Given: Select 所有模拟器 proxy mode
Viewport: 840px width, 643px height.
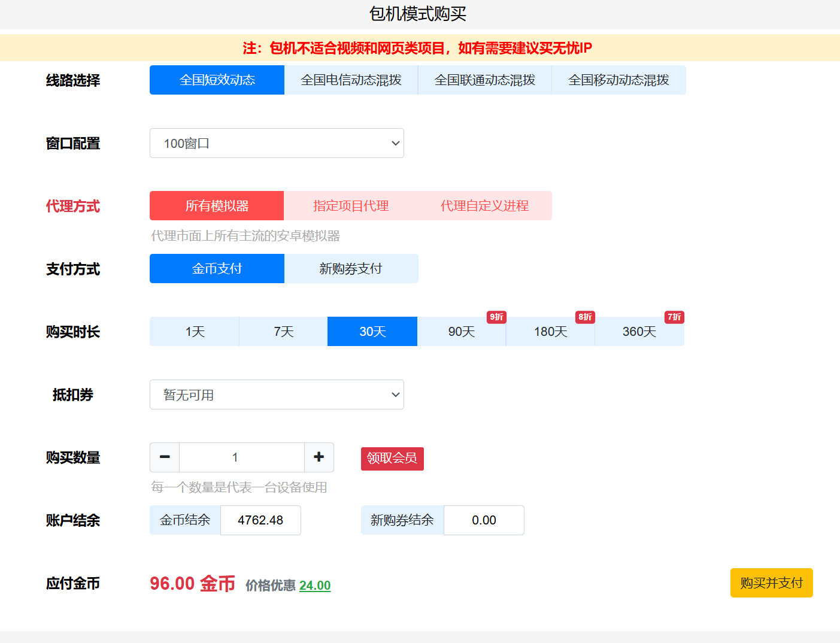Looking at the screenshot, I should (x=217, y=206).
